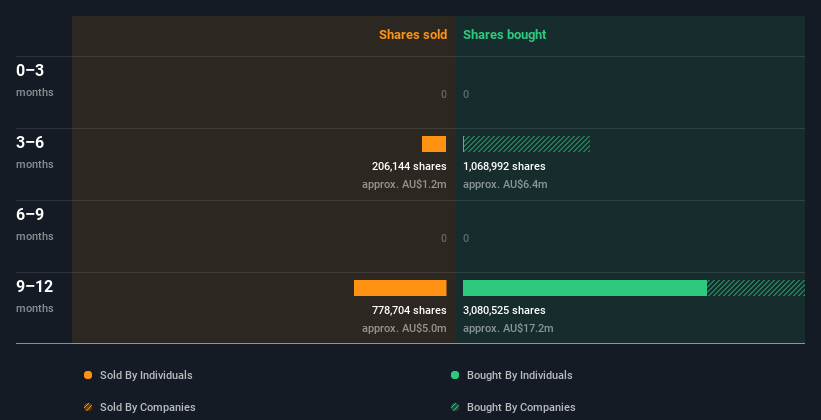Click the 9–12 months row label

[35, 296]
